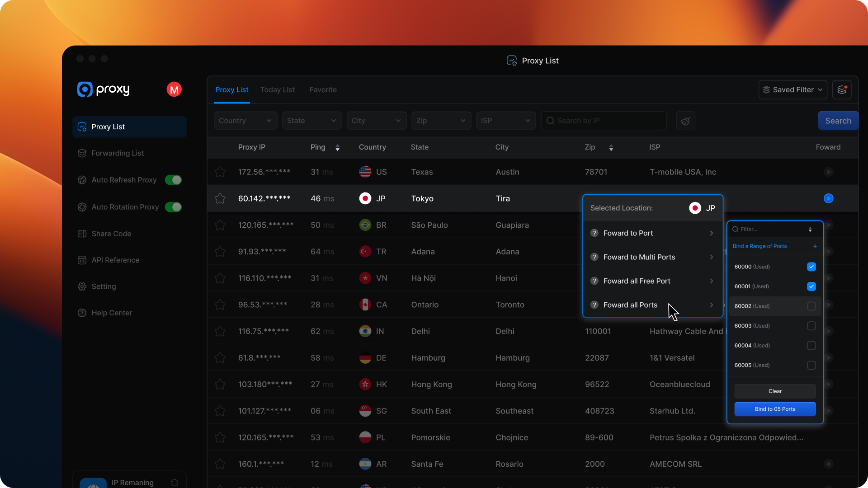Open the Country filter dropdown
868x488 pixels.
[245, 121]
